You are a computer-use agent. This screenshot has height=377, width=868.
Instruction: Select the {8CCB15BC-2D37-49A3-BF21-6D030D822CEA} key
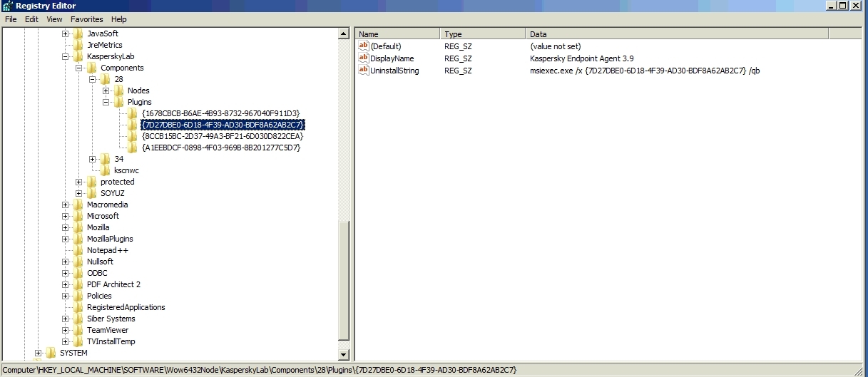point(223,136)
